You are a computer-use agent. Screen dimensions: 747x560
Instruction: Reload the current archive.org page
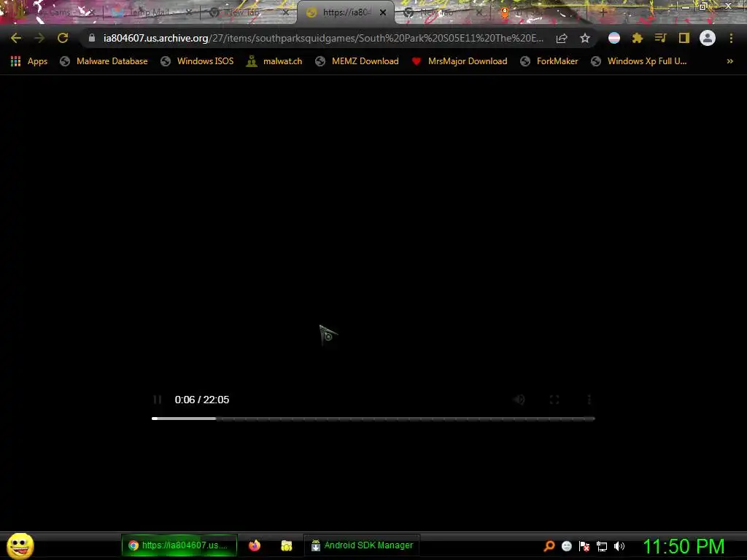(x=63, y=38)
